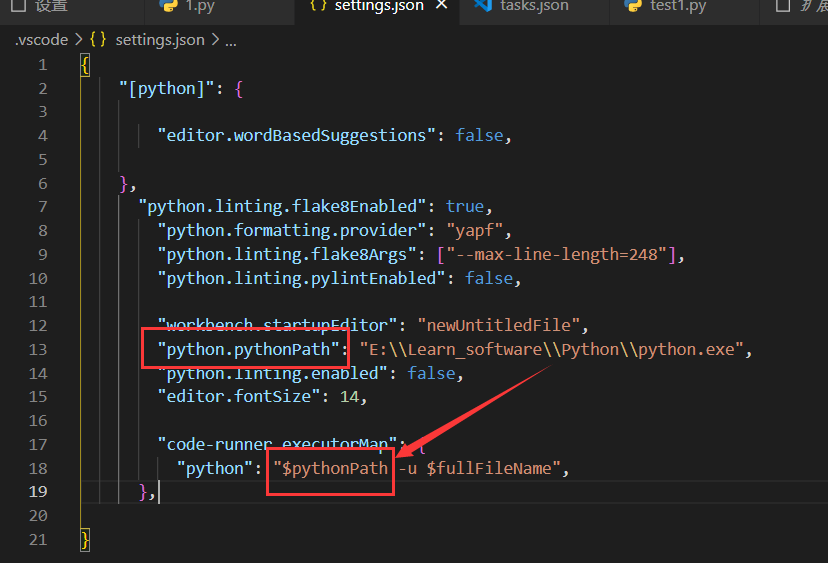Click the closing brace on line 6

[124, 184]
